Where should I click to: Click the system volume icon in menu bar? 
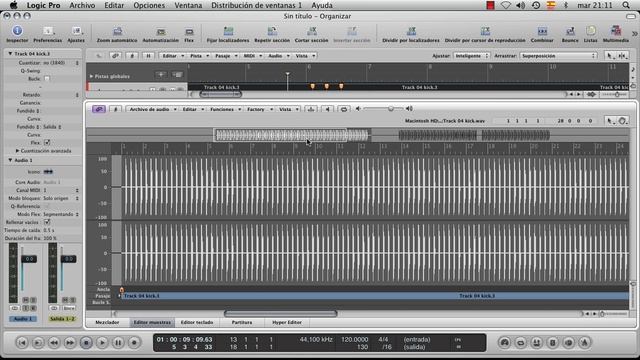(520, 5)
